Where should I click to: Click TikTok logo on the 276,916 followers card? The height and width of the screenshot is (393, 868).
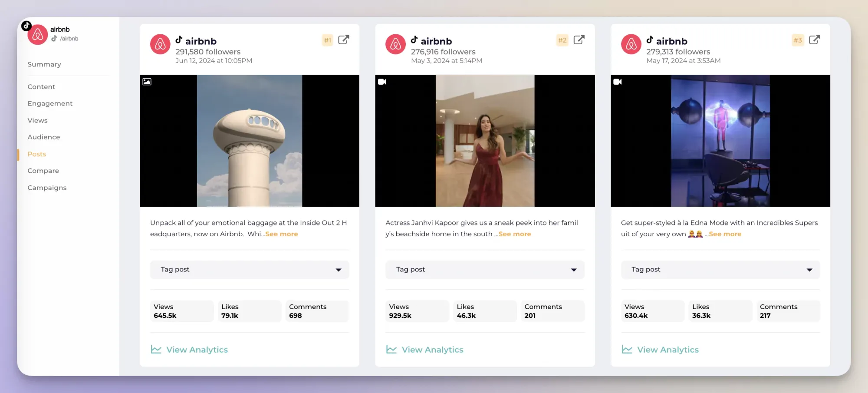(414, 40)
